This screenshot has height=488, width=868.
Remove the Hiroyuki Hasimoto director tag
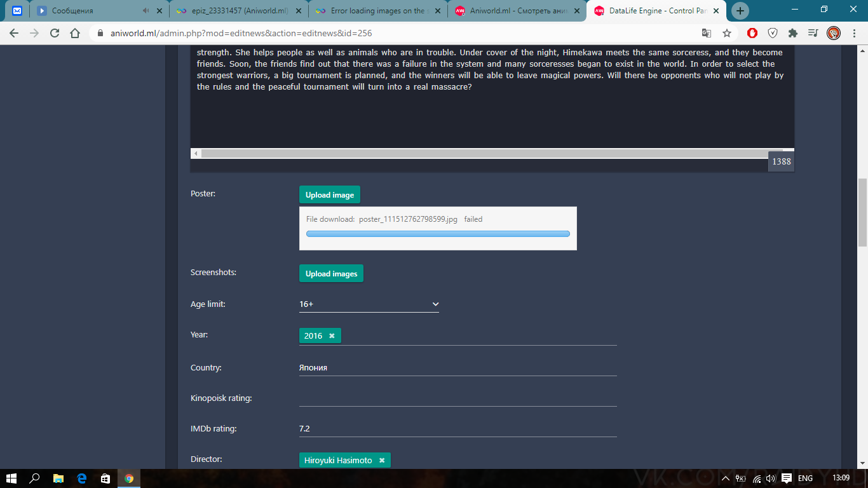(x=382, y=460)
